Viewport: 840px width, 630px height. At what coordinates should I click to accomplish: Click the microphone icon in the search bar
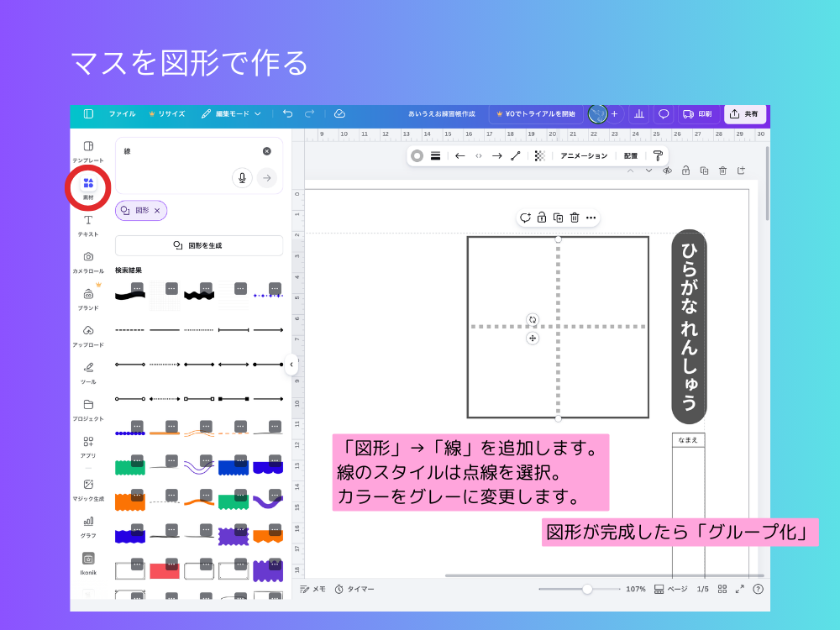point(243,177)
